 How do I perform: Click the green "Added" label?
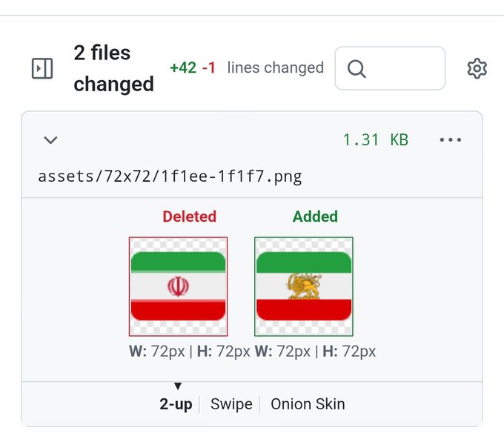click(315, 217)
